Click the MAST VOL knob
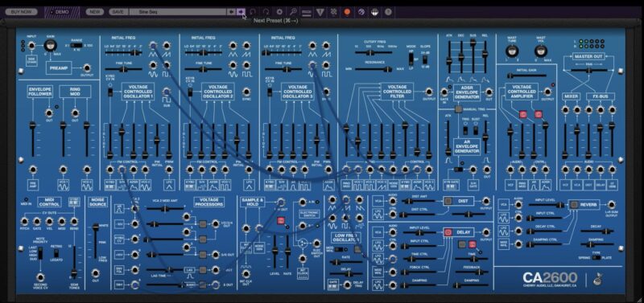The image size is (644, 303). click(x=541, y=51)
